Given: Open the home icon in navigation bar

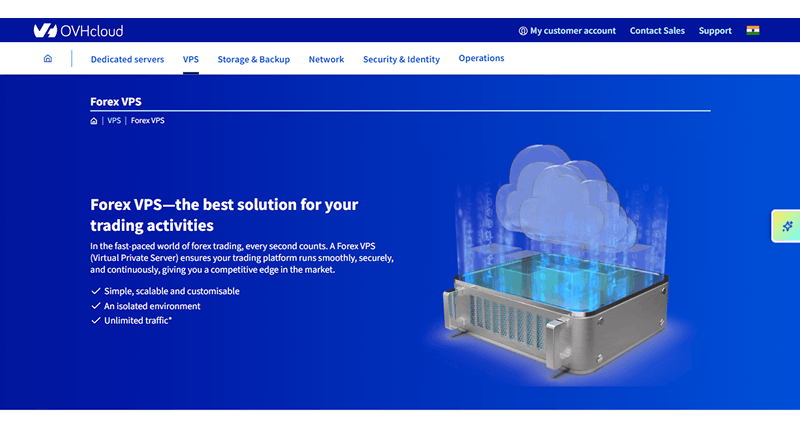Looking at the screenshot, I should 48,59.
